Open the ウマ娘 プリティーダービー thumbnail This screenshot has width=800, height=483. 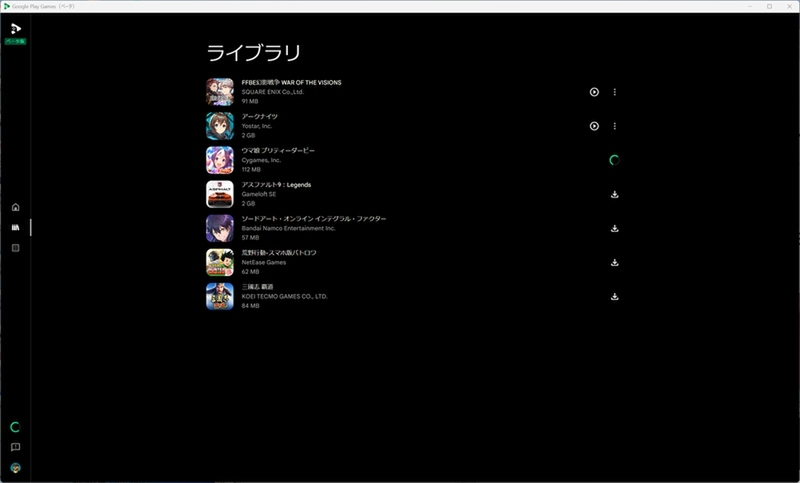point(220,160)
